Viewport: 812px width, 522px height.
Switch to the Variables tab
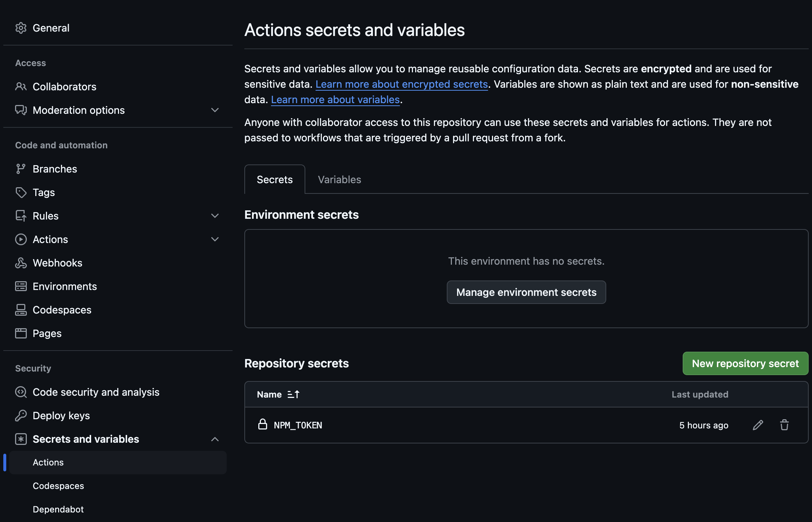339,179
